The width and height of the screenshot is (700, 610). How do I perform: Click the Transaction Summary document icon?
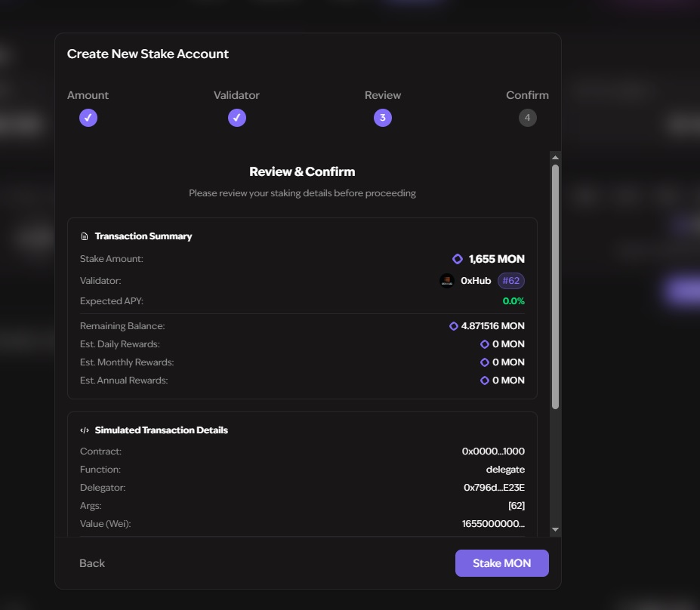[x=85, y=236]
